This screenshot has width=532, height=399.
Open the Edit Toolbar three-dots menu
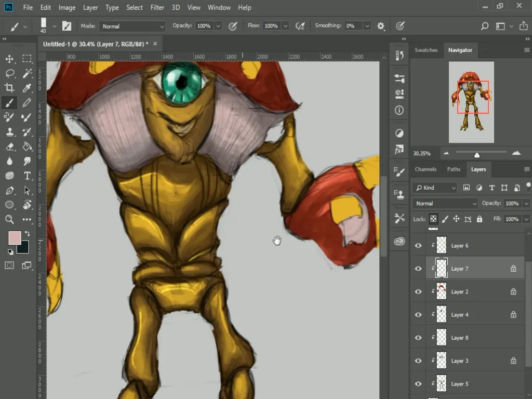coord(27,220)
